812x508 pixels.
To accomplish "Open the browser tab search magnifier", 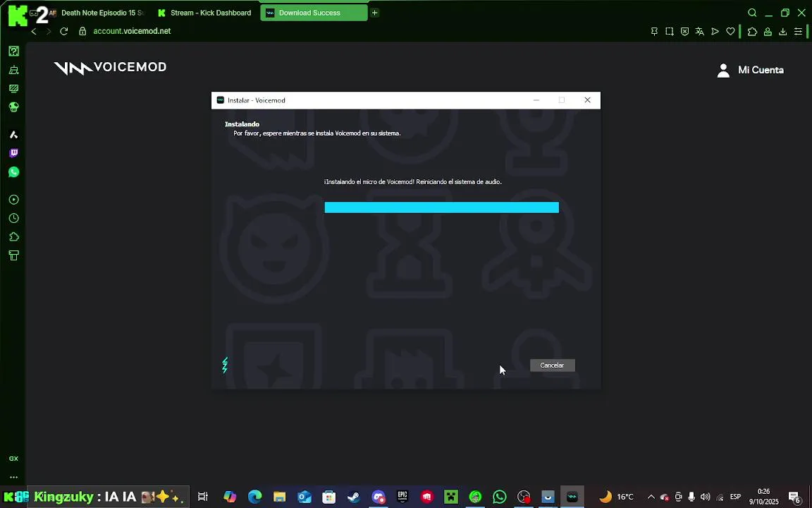I will click(752, 13).
